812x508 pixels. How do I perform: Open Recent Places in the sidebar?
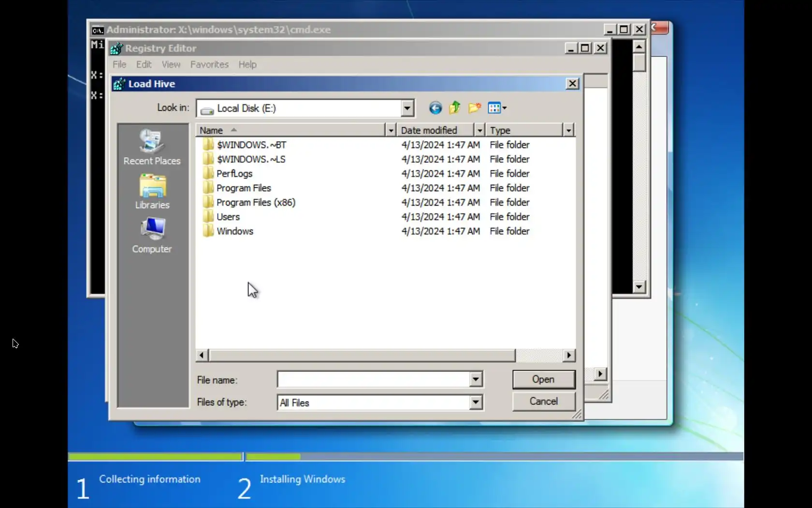[x=152, y=147]
